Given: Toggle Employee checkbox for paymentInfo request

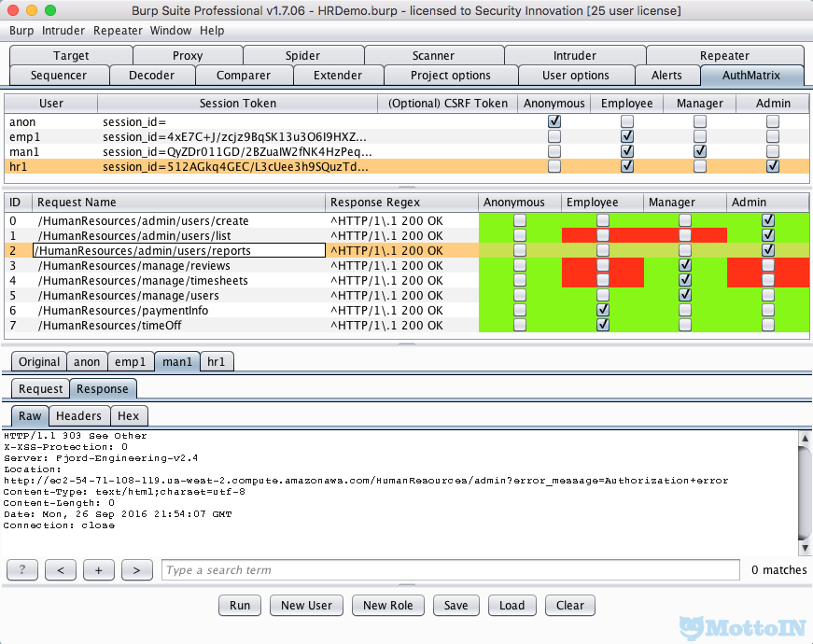Looking at the screenshot, I should click(602, 310).
